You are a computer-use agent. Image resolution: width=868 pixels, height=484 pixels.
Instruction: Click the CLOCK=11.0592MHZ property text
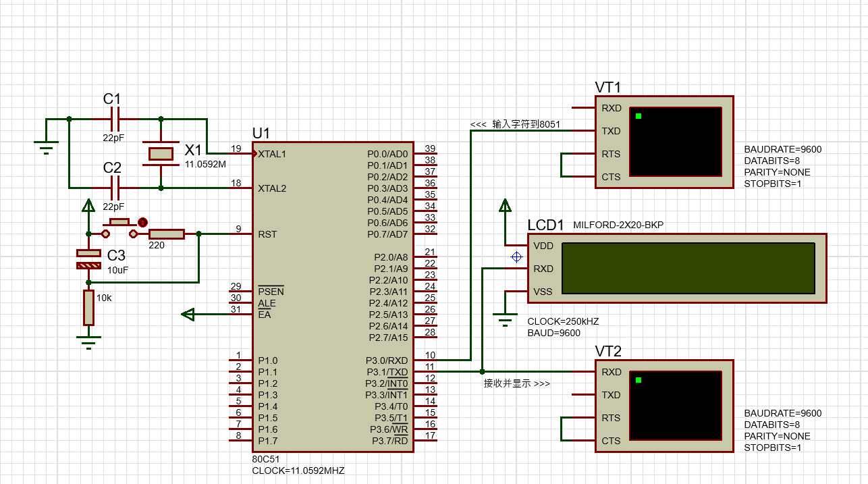(x=298, y=470)
